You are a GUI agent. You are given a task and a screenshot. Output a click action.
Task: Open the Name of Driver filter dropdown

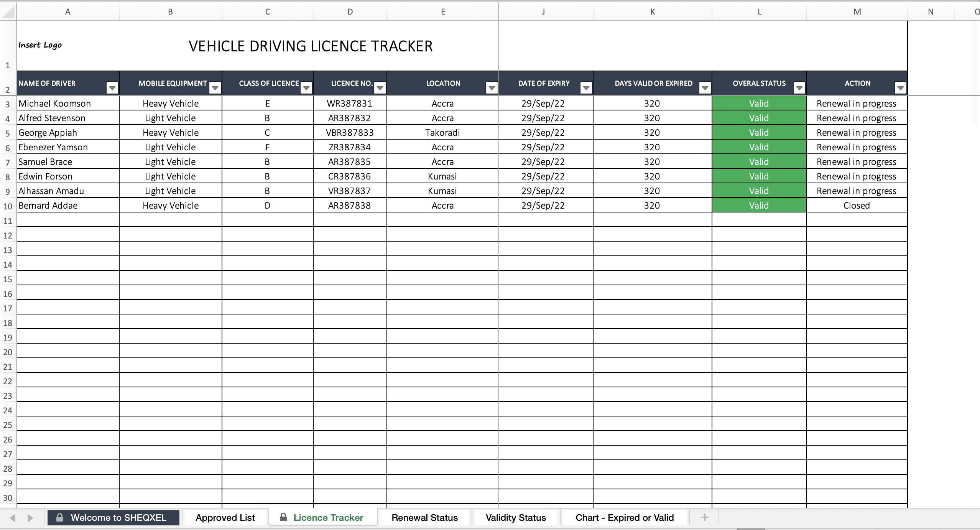(112, 89)
